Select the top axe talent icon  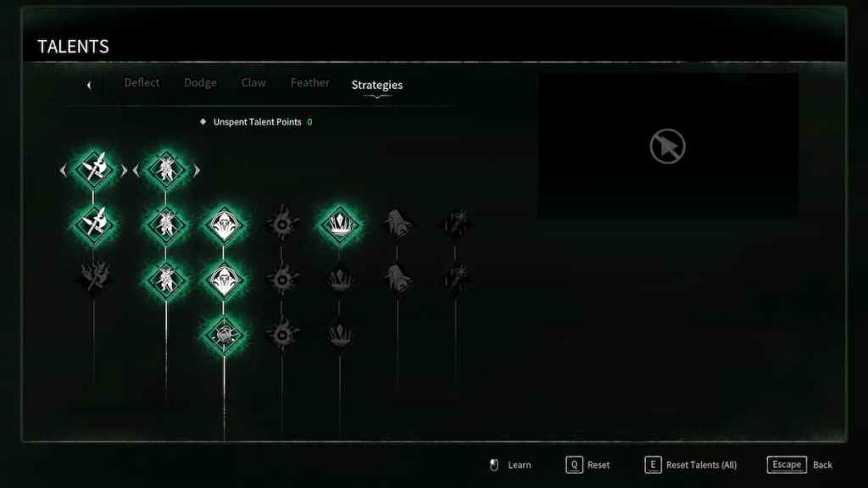(x=93, y=169)
